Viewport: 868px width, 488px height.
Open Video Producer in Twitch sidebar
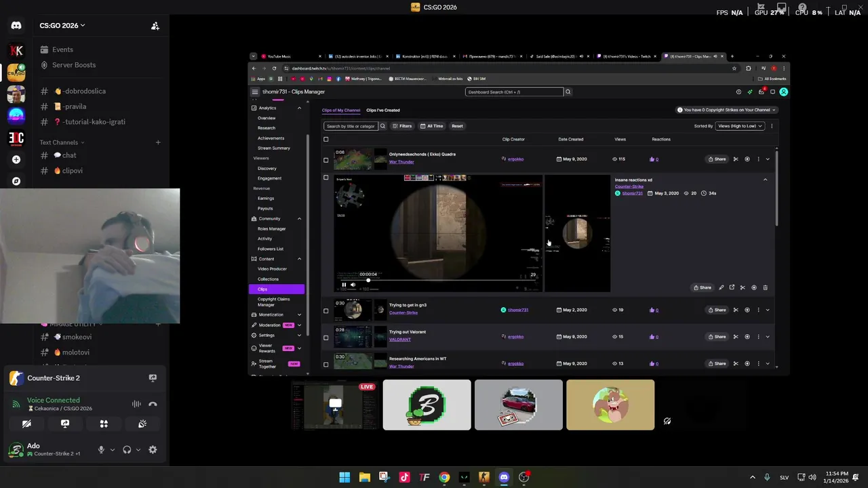coord(272,269)
